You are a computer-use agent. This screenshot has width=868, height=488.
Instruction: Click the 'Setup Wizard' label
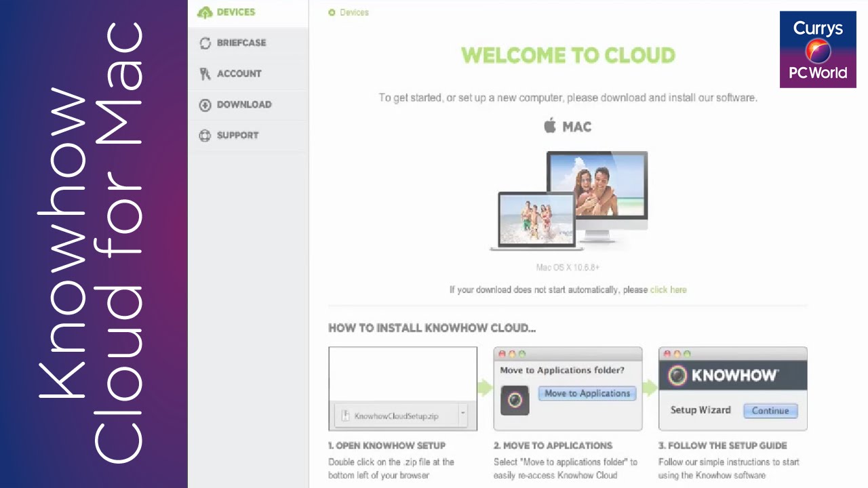pyautogui.click(x=701, y=410)
